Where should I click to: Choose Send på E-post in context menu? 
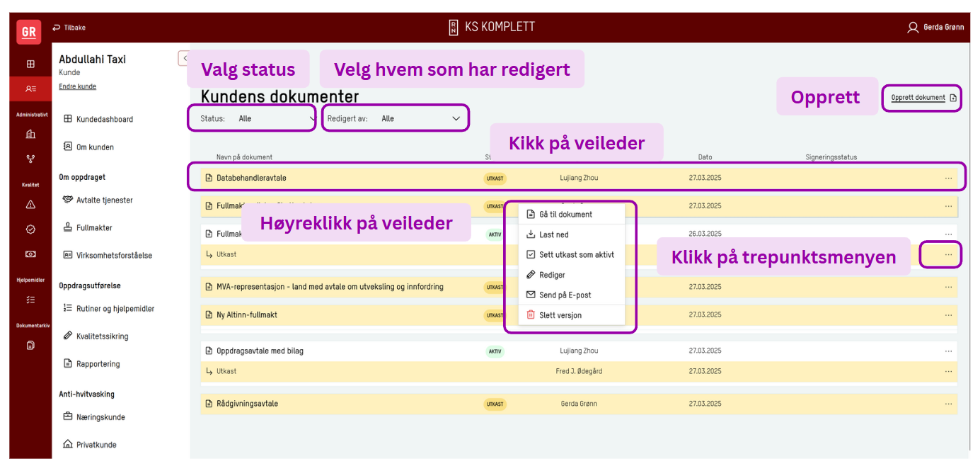point(572,295)
